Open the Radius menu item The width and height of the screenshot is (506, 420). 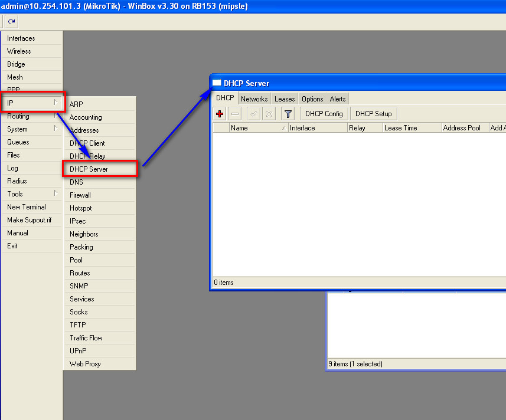[x=32, y=181]
